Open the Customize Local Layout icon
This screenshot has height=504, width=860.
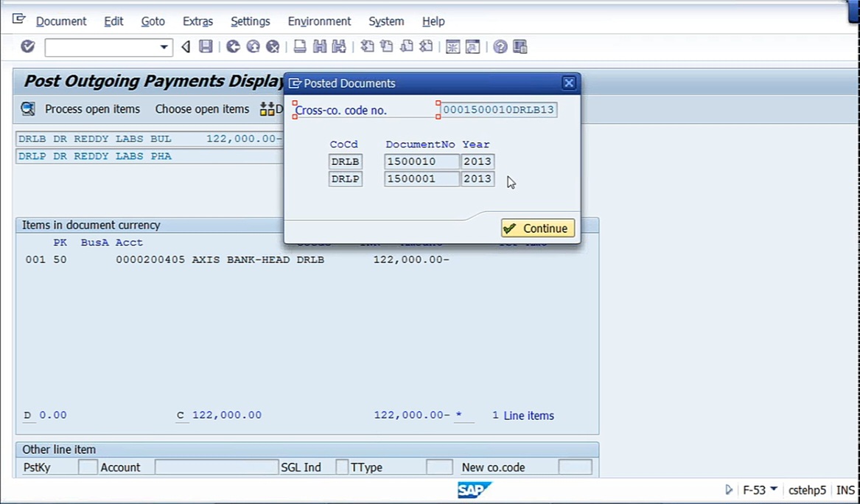coord(520,46)
